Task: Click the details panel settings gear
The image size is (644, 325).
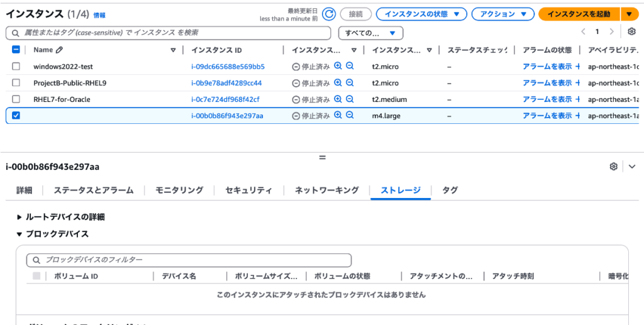Action: pos(614,167)
